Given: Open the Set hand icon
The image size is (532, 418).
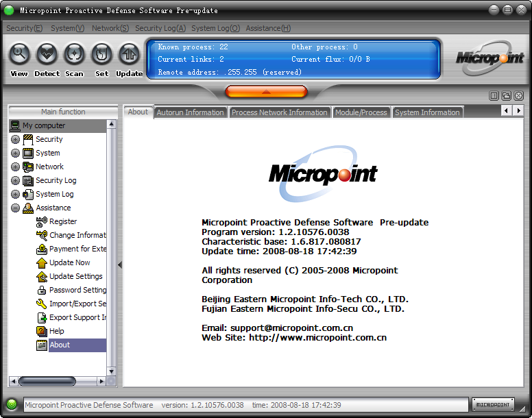Looking at the screenshot, I should [x=101, y=54].
